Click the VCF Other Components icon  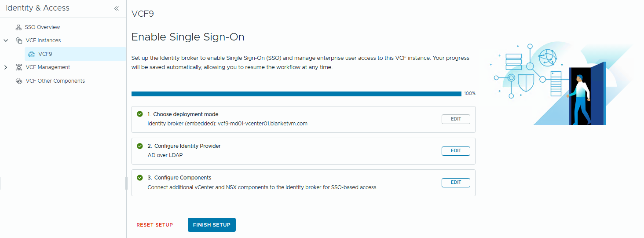click(19, 81)
